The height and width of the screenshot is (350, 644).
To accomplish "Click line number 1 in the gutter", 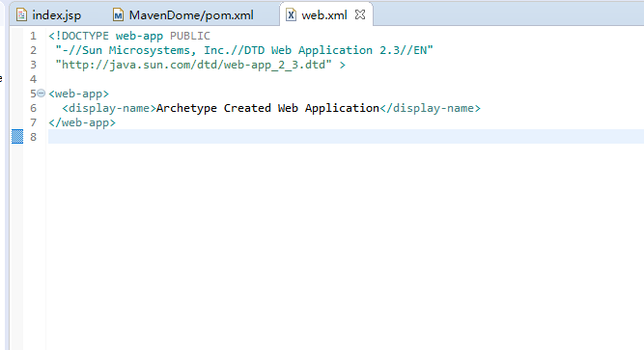I will point(33,36).
